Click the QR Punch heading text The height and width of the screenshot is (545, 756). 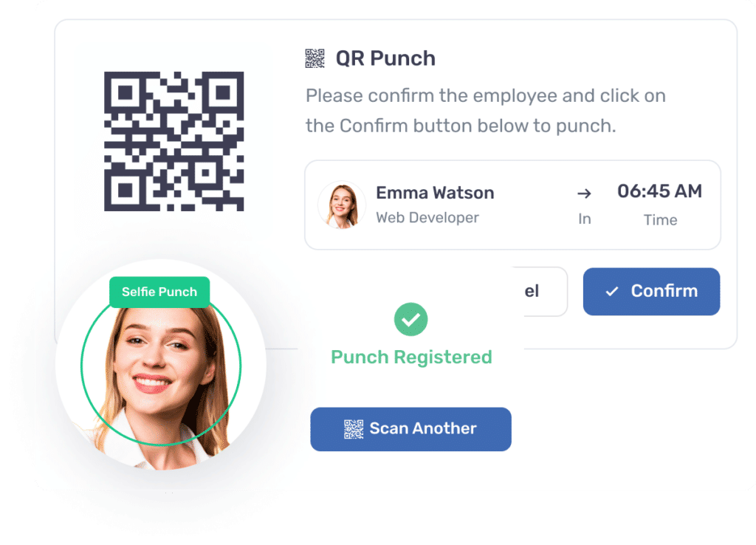click(385, 58)
